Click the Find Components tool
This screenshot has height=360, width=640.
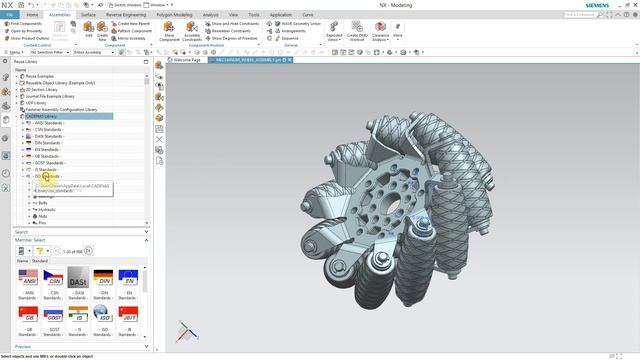23,24
